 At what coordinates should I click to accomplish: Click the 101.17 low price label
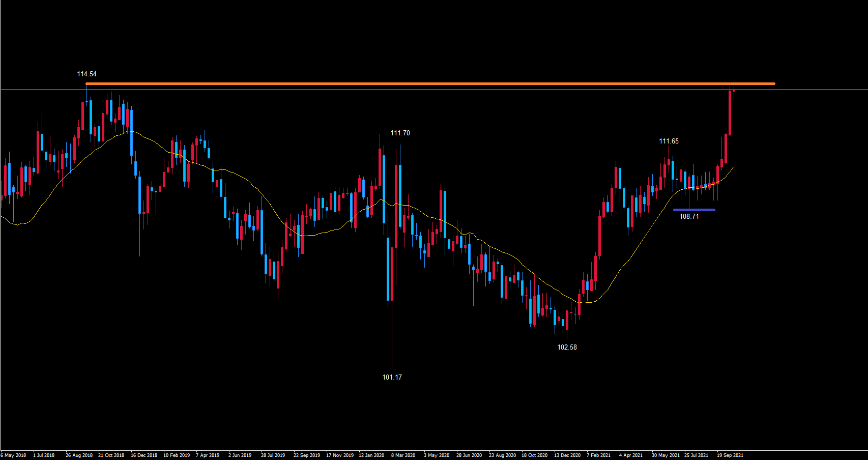(x=392, y=377)
